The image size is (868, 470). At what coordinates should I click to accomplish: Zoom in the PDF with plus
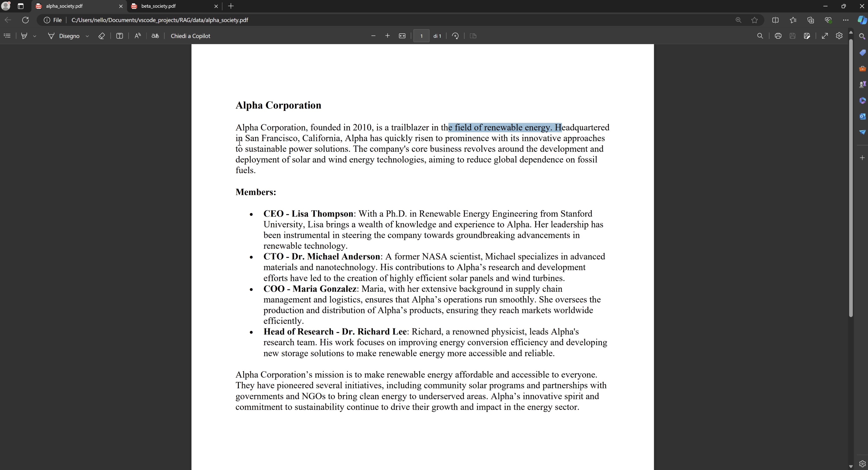pyautogui.click(x=387, y=36)
